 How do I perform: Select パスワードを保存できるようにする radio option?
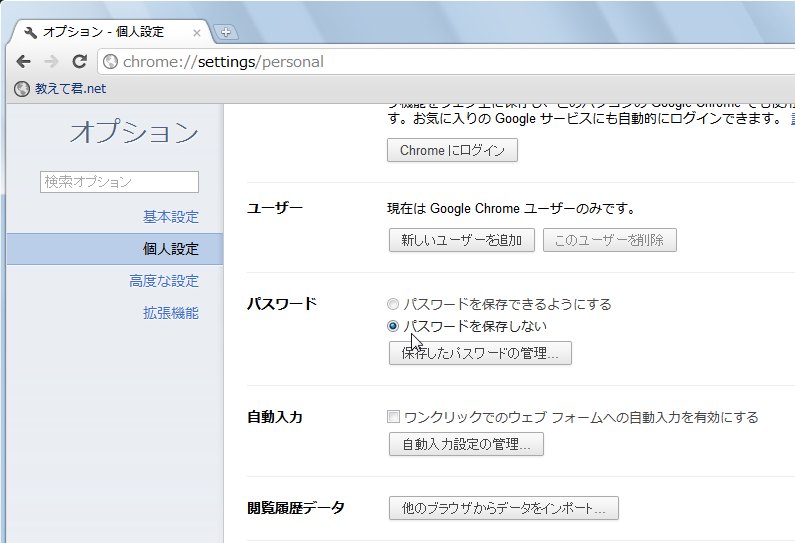tap(392, 304)
